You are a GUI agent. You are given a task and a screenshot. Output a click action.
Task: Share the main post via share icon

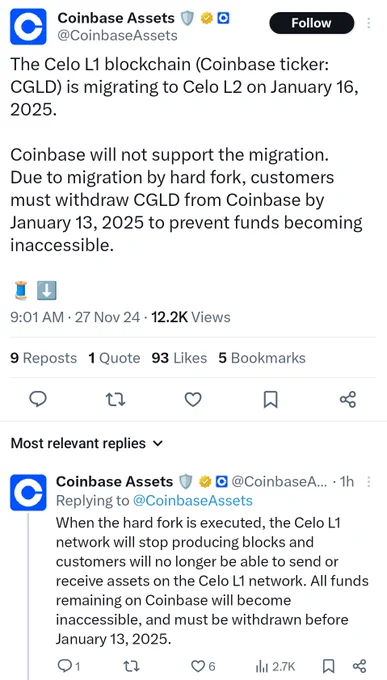[x=348, y=399]
